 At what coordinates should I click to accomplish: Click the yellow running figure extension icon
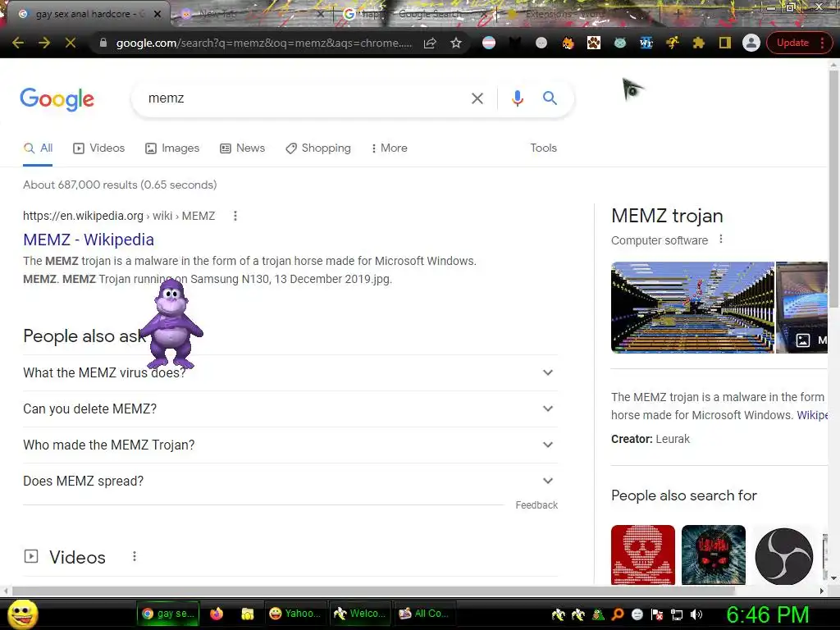pyautogui.click(x=673, y=43)
